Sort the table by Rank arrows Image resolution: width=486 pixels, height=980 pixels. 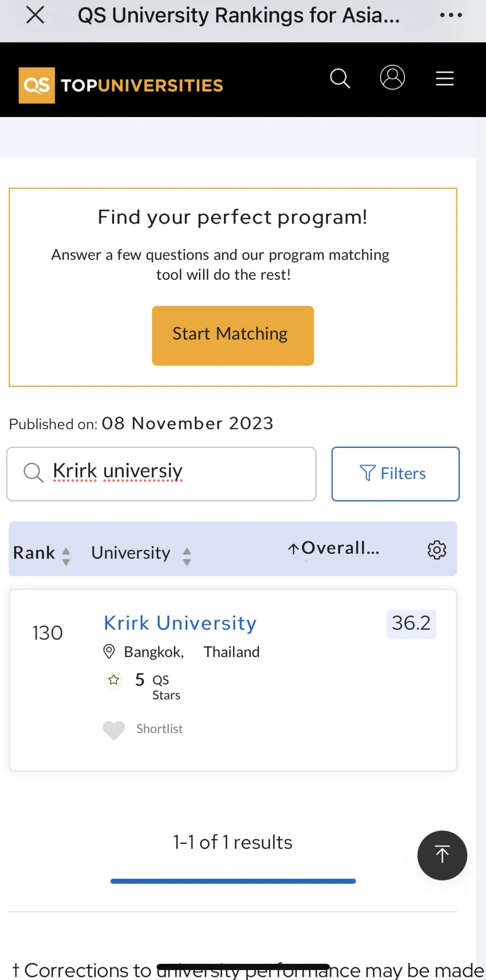click(x=66, y=556)
